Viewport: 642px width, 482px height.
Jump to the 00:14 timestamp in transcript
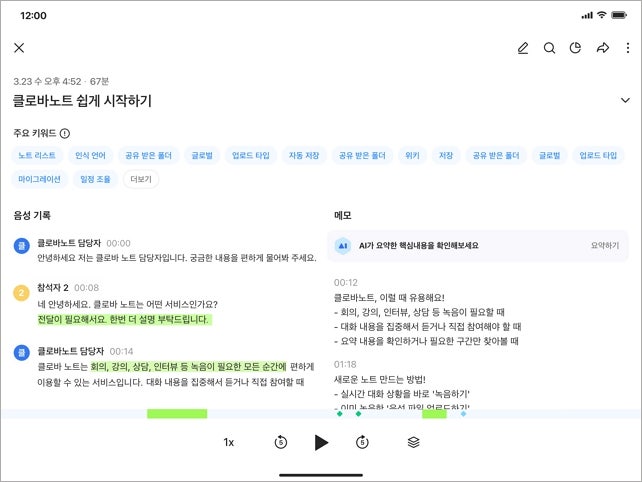pyautogui.click(x=121, y=351)
